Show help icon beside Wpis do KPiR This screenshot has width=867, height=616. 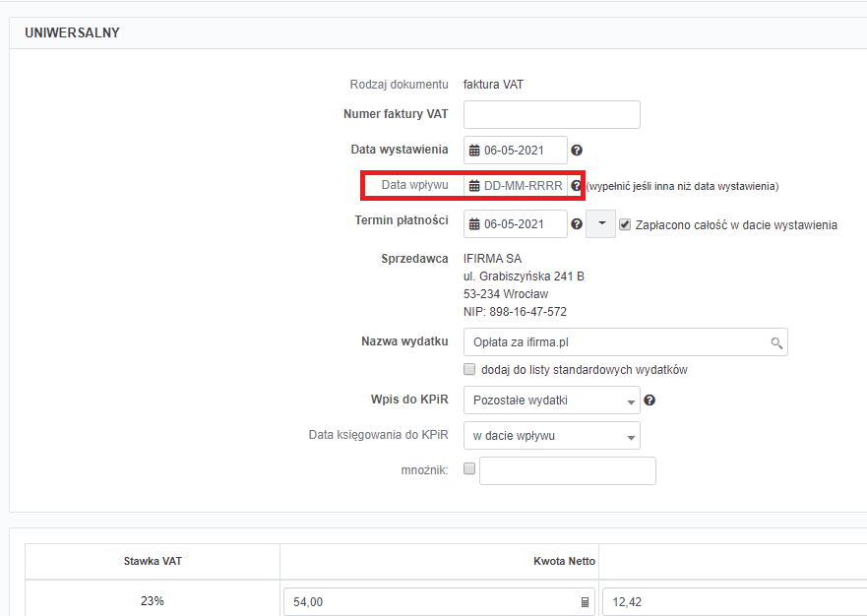point(650,400)
